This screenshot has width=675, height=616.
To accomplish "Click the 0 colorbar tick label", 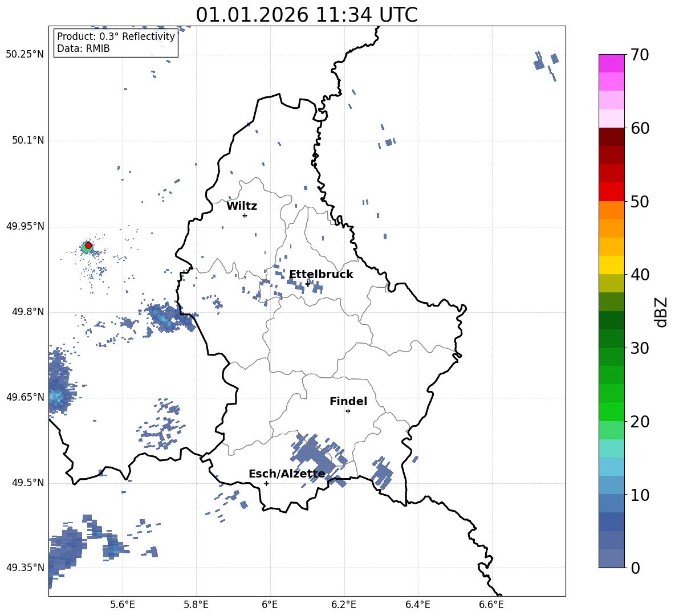I will click(635, 568).
